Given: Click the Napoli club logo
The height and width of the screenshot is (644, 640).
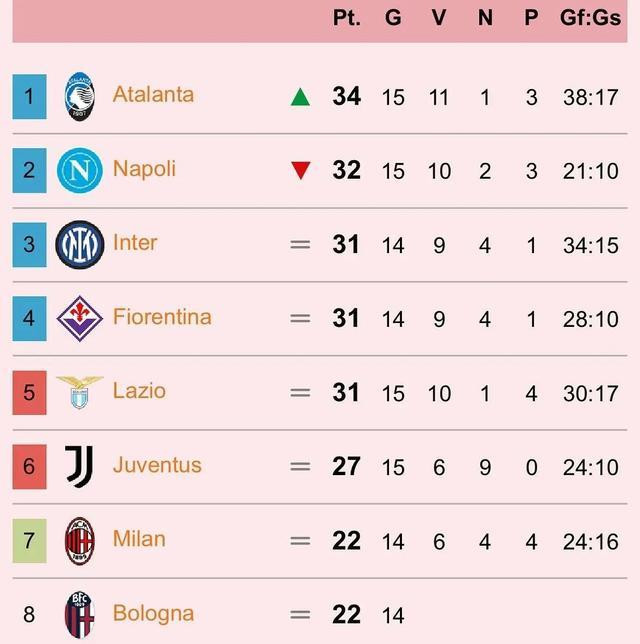Looking at the screenshot, I should pos(80,170).
